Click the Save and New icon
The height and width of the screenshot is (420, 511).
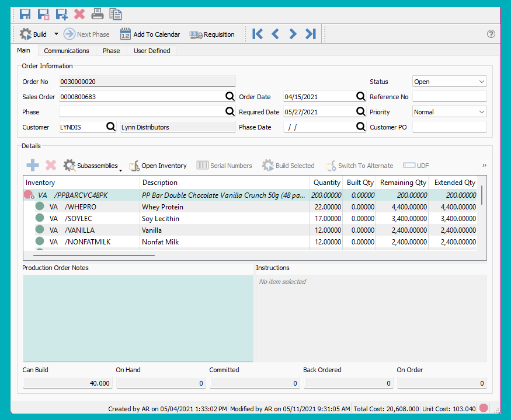pyautogui.click(x=61, y=15)
